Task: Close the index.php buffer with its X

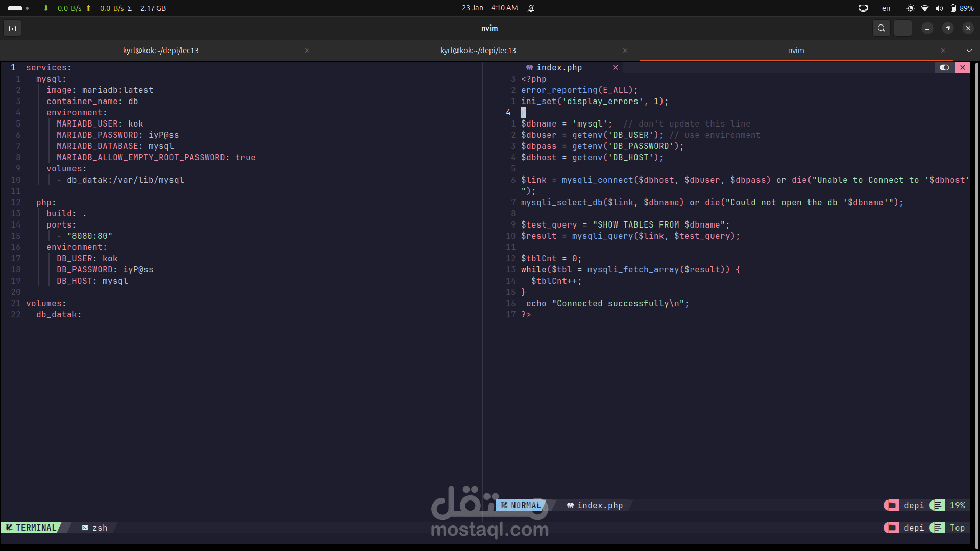Action: pyautogui.click(x=616, y=67)
